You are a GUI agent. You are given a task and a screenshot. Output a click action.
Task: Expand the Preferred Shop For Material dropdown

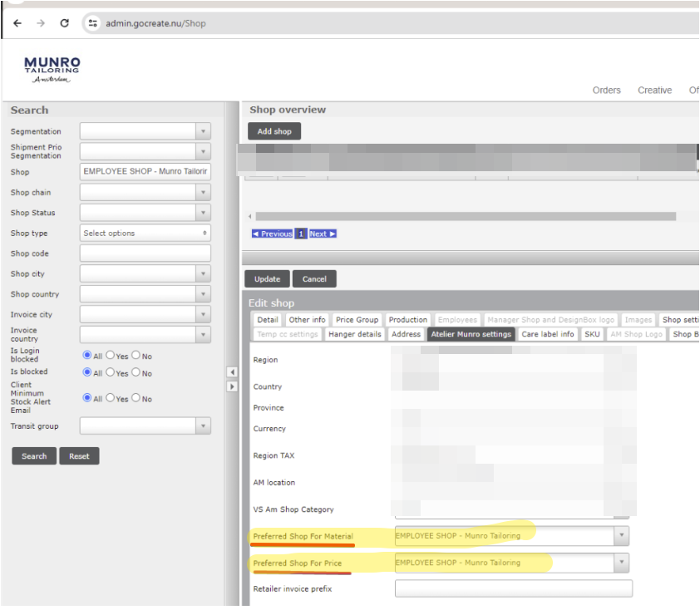coord(621,536)
